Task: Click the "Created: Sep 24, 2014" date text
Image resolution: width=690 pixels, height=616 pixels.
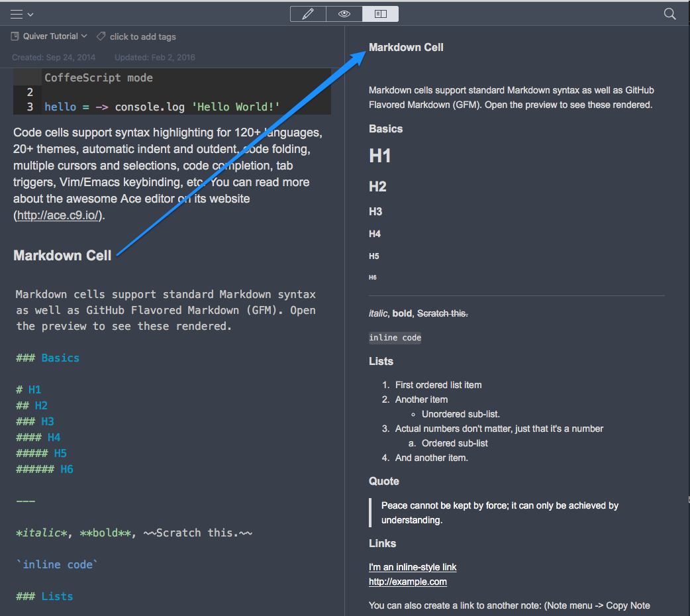Action: [x=54, y=57]
